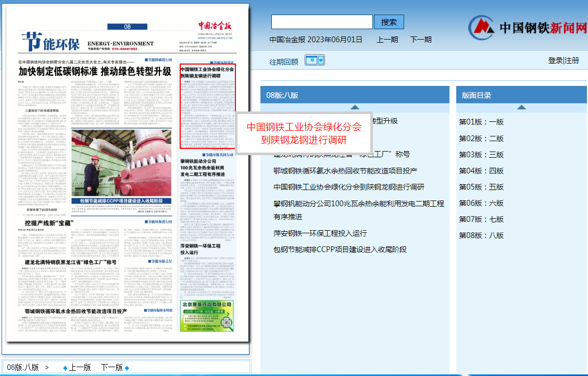Go to the previous issue via 上一期
The height and width of the screenshot is (376, 588).
tap(387, 39)
